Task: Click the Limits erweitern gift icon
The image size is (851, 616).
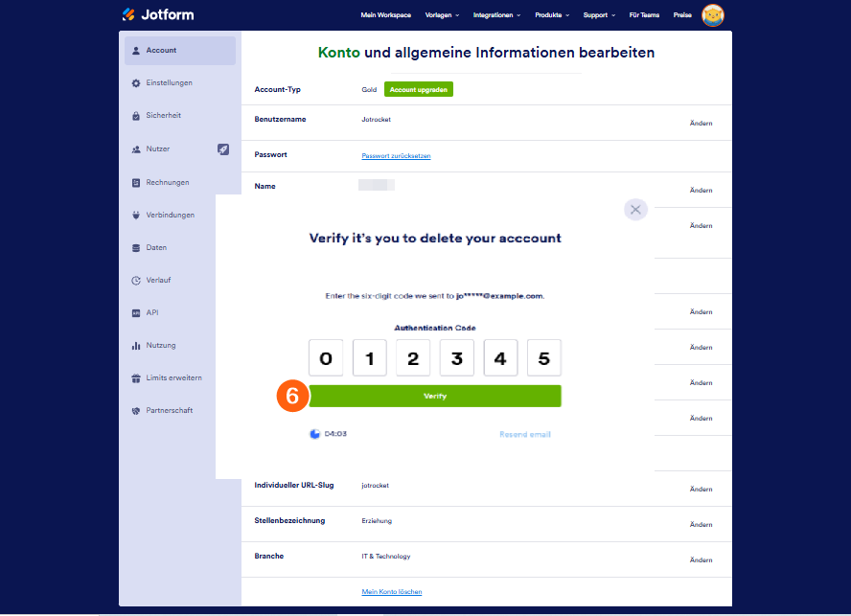Action: pyautogui.click(x=136, y=378)
